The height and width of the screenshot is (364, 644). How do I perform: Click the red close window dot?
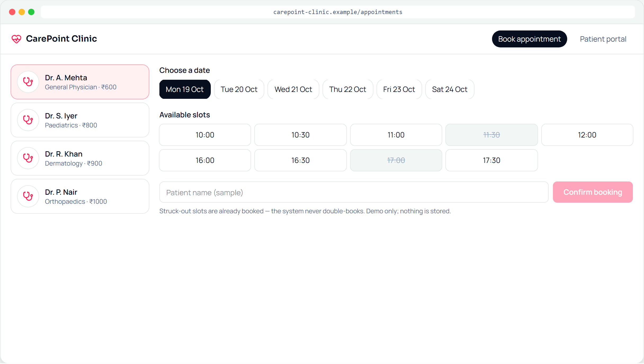click(x=12, y=12)
